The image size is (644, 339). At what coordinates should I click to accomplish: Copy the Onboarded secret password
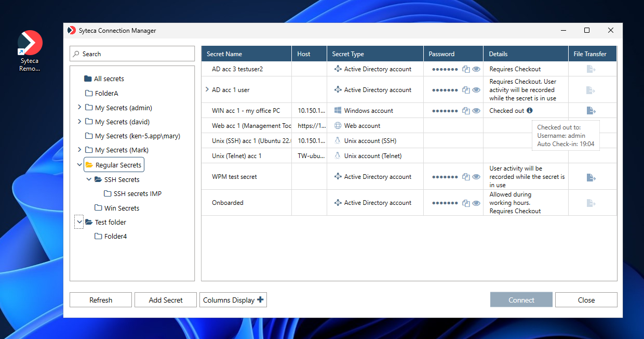[466, 203]
